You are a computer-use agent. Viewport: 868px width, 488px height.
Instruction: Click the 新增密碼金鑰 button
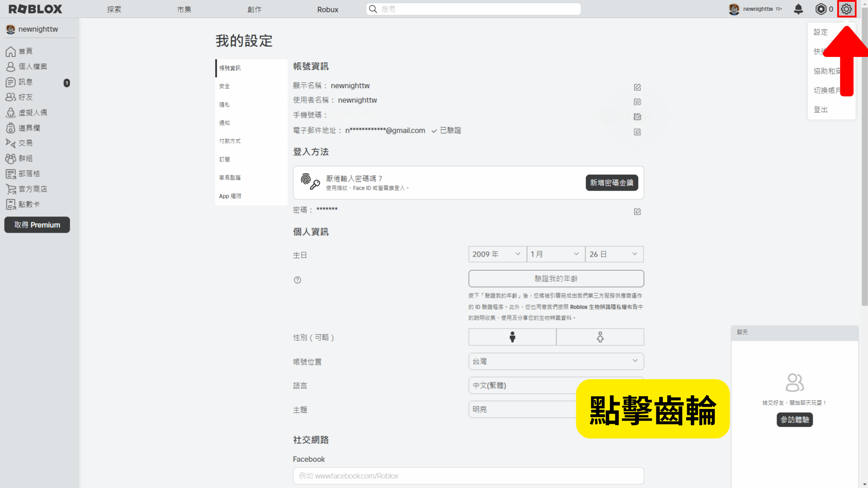[x=612, y=183]
